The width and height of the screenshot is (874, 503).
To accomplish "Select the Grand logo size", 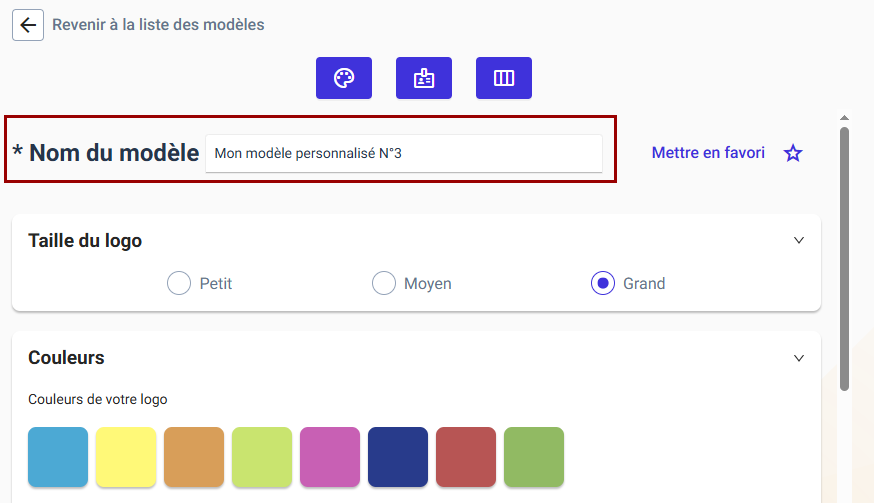I will click(x=603, y=283).
